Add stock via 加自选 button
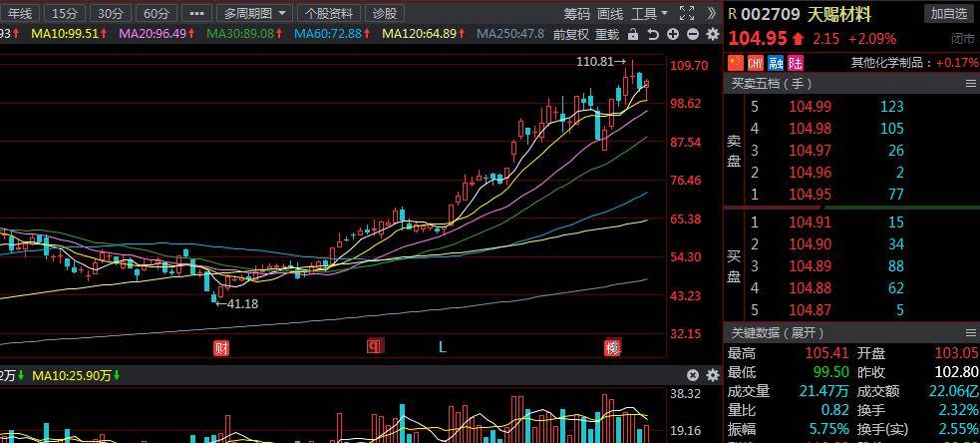The height and width of the screenshot is (443, 980). [x=948, y=13]
